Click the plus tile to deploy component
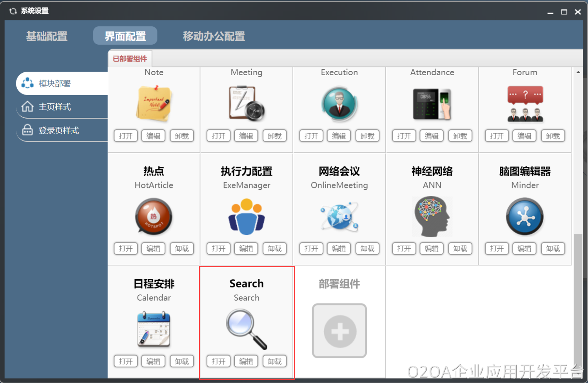 (x=339, y=331)
